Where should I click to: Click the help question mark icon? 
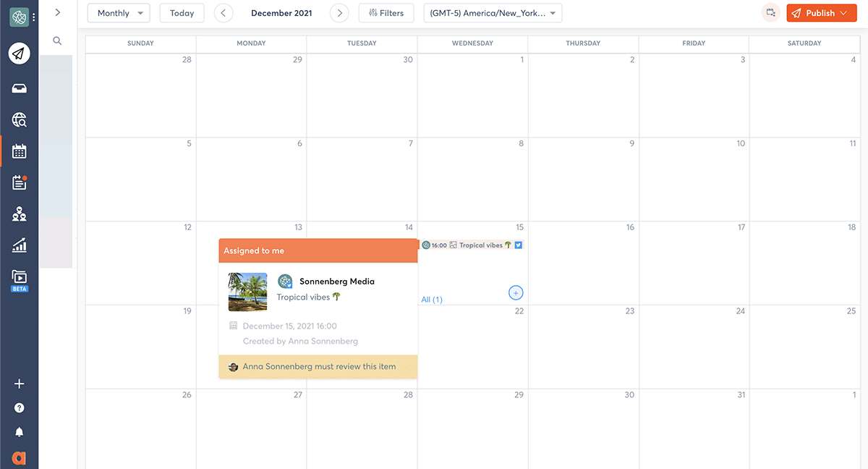pyautogui.click(x=20, y=408)
